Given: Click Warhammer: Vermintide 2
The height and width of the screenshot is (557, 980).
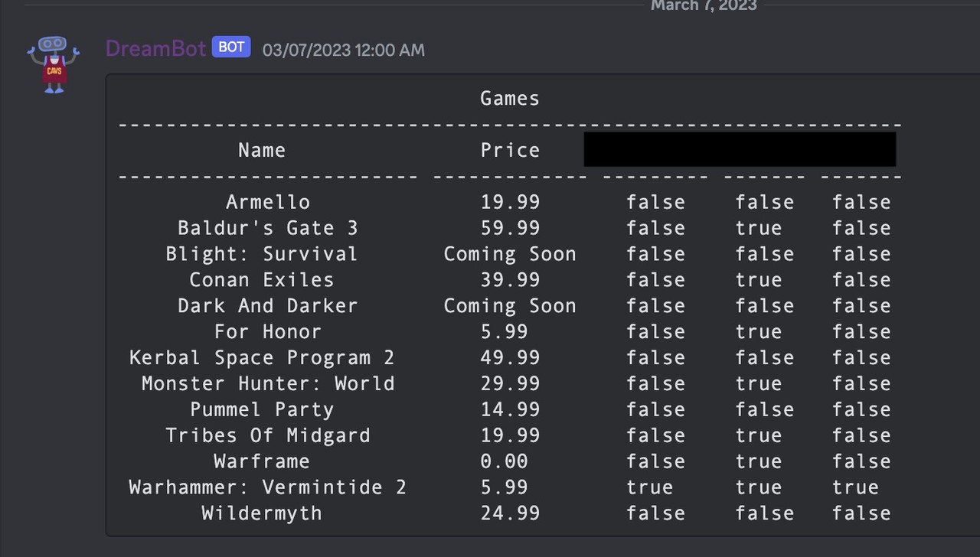Looking at the screenshot, I should pyautogui.click(x=268, y=487).
